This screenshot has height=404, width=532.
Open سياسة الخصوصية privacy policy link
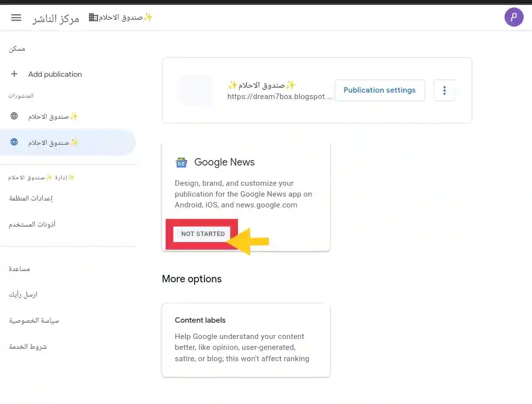coord(34,321)
